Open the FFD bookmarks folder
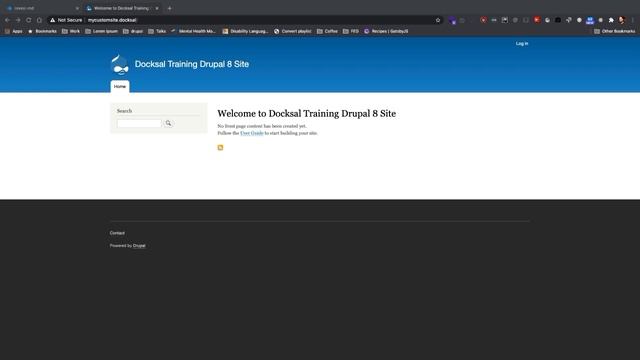 351,31
